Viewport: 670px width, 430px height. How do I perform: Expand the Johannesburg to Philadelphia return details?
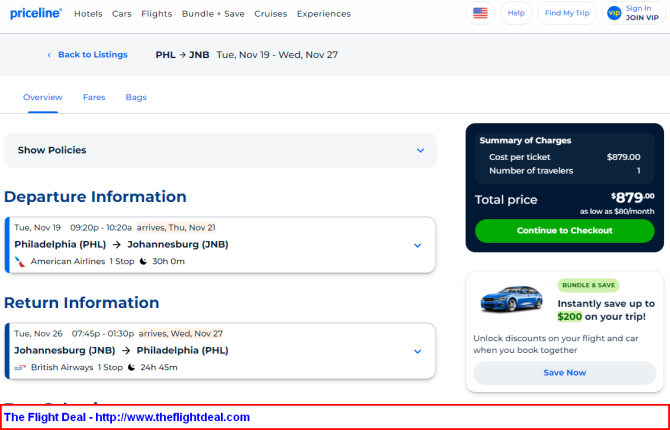pyautogui.click(x=417, y=351)
